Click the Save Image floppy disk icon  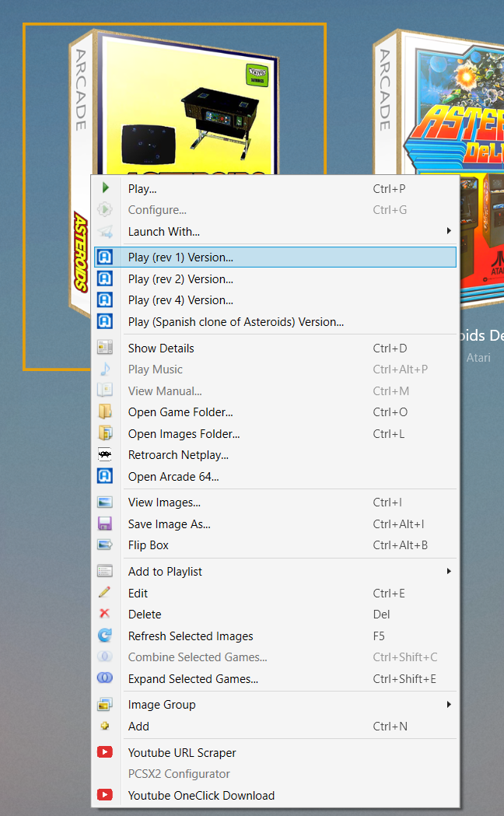[105, 524]
